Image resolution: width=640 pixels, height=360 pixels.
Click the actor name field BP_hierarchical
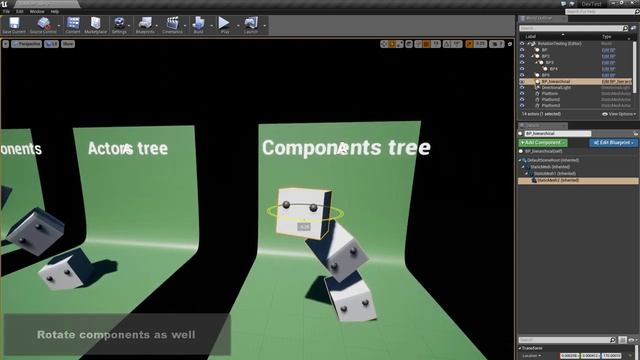(x=558, y=133)
